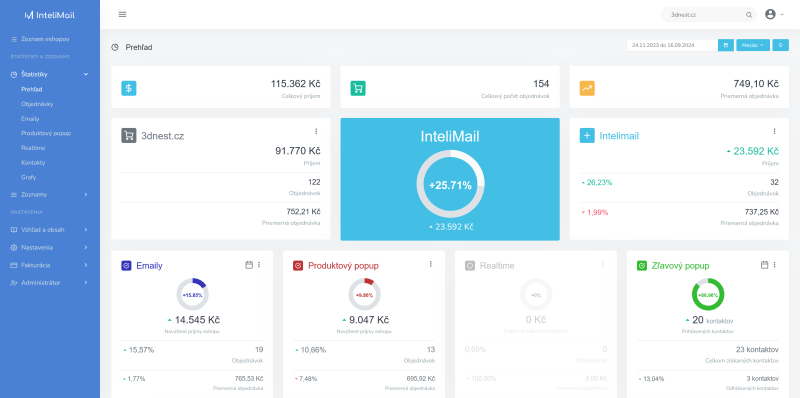
Task: Open Grafy in the sidebar
Action: [29, 178]
